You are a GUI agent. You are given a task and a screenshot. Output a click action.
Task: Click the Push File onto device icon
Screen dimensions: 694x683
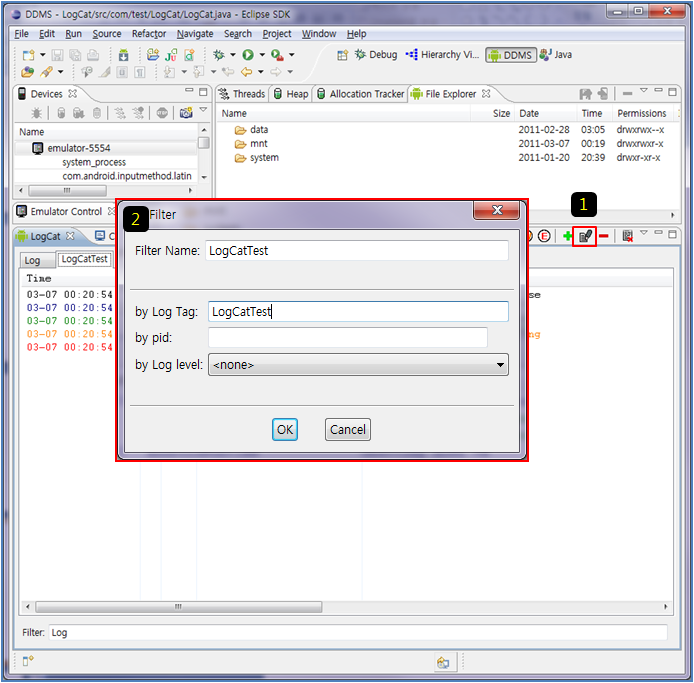[x=603, y=93]
